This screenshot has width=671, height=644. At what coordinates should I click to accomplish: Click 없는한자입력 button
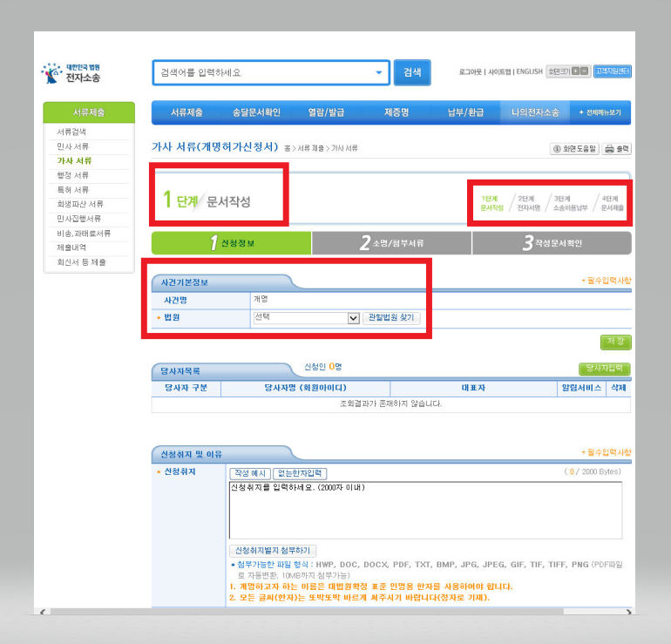pyautogui.click(x=300, y=473)
